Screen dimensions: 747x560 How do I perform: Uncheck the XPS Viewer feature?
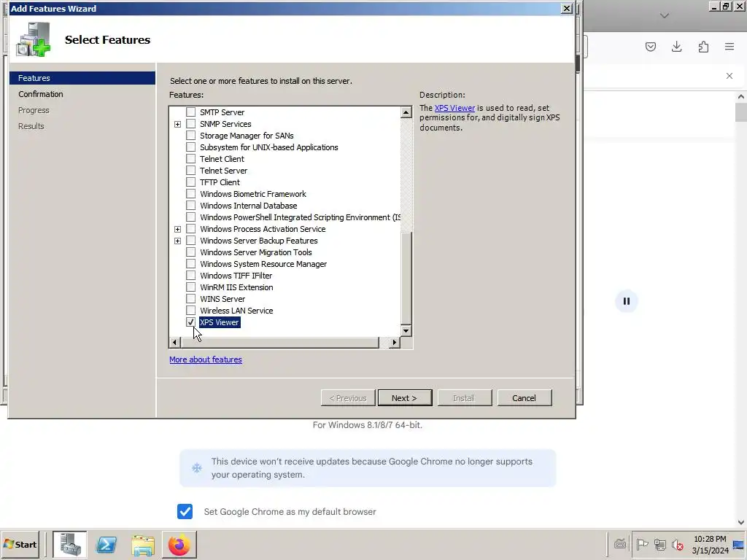[190, 322]
